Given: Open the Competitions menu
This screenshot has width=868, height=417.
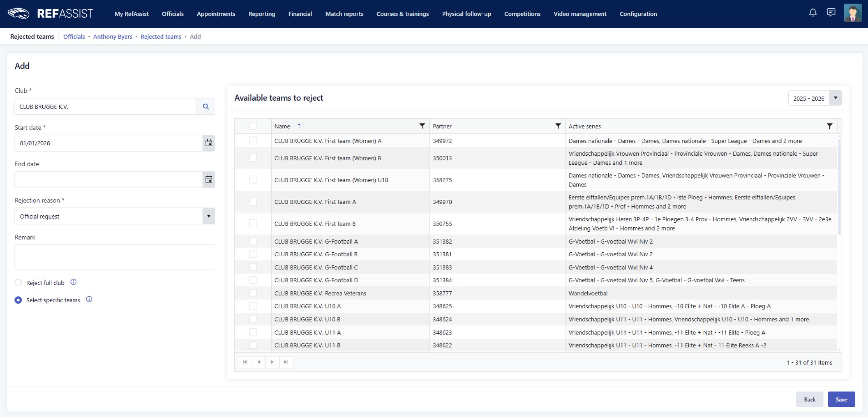Looking at the screenshot, I should pyautogui.click(x=522, y=14).
